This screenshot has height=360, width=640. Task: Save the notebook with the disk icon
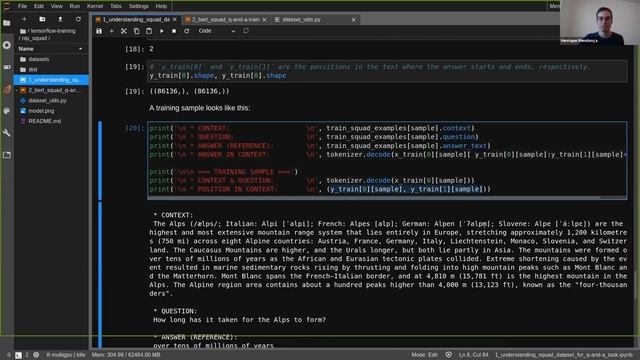click(99, 31)
